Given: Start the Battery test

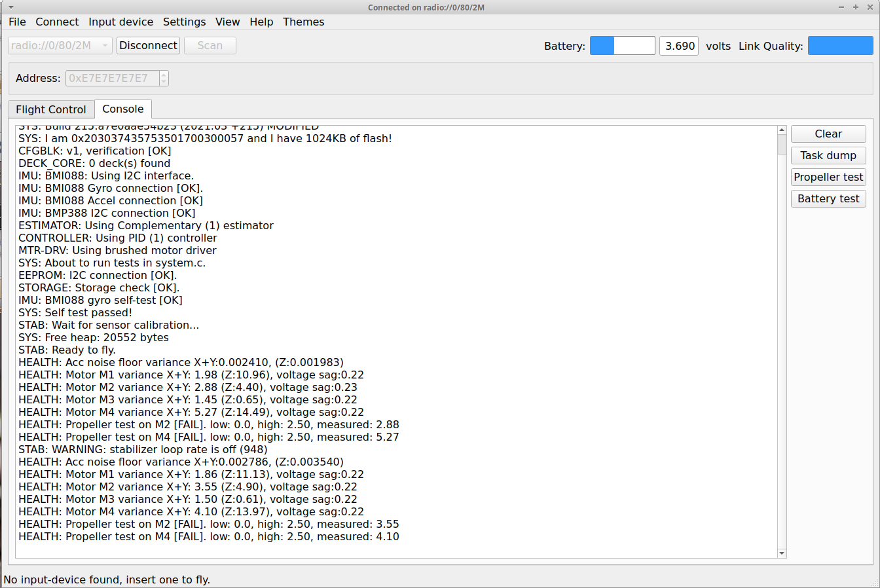Looking at the screenshot, I should click(828, 198).
